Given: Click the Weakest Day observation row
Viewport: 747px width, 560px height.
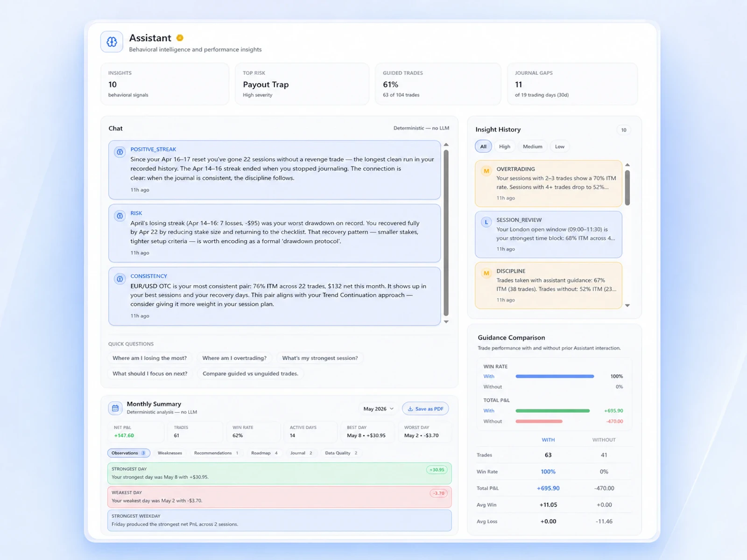Looking at the screenshot, I should tap(280, 497).
